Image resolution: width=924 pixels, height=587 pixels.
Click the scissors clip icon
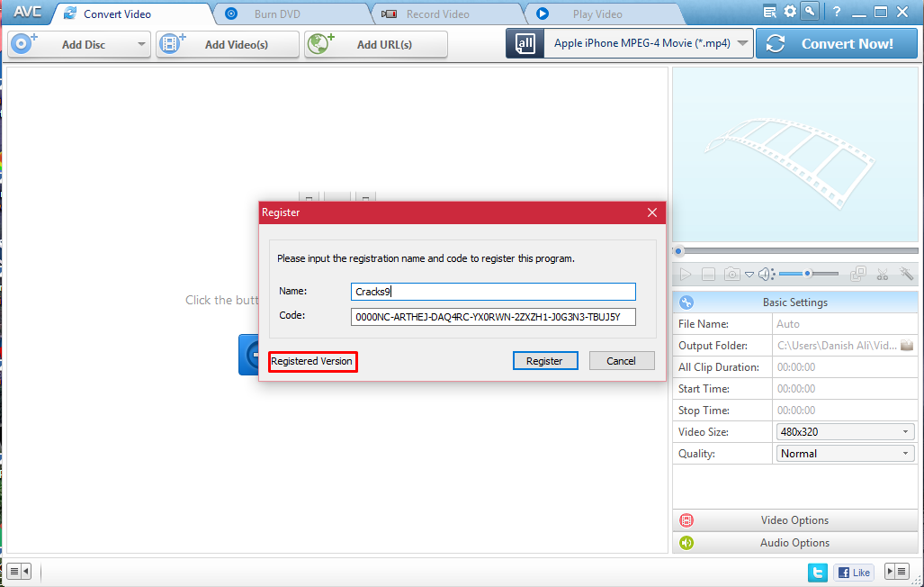882,275
